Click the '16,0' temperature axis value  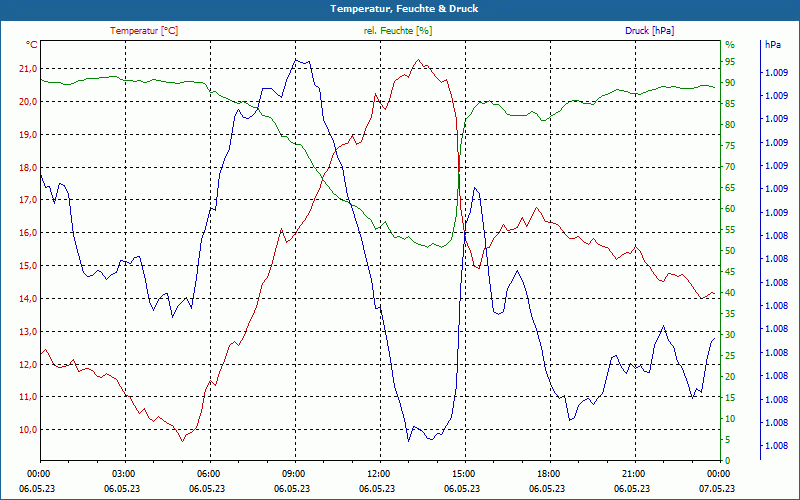pos(29,233)
